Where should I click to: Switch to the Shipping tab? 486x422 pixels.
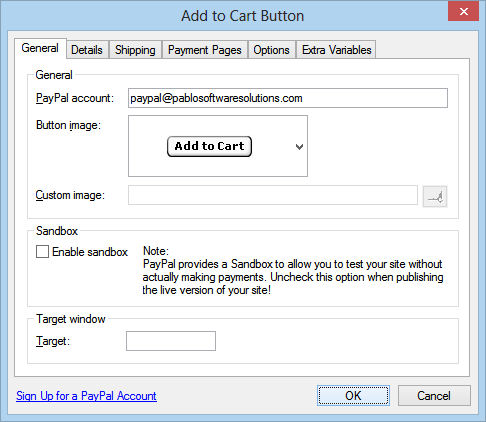point(135,50)
